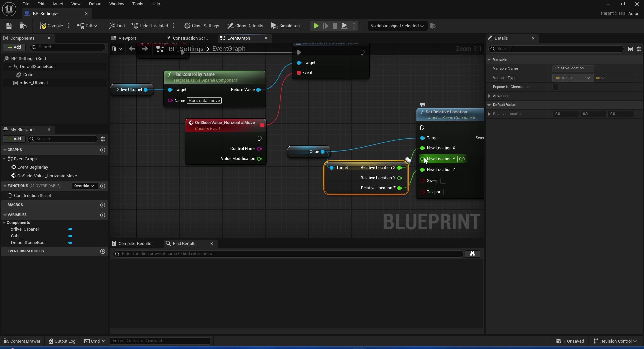This screenshot has height=349, width=644.
Task: Open the Tools menu
Action: (138, 4)
